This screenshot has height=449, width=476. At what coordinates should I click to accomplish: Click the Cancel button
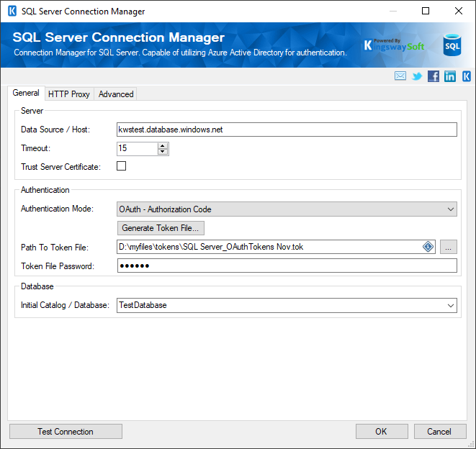(x=440, y=432)
